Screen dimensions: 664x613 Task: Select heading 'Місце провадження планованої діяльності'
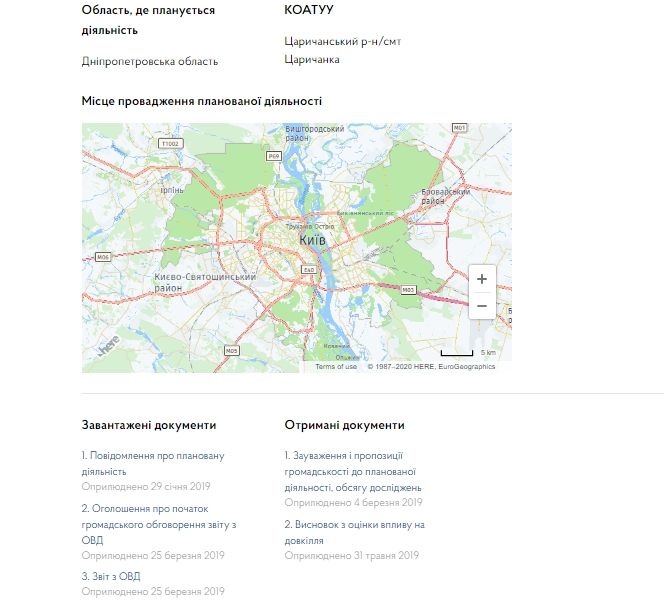(x=202, y=101)
